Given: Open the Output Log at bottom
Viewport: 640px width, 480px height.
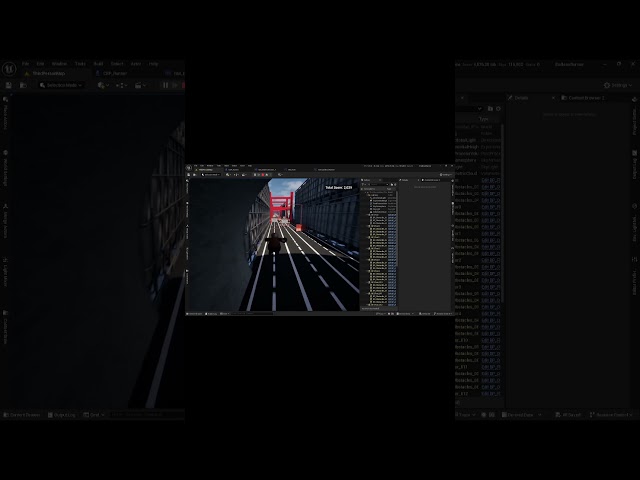Looking at the screenshot, I should coord(62,415).
